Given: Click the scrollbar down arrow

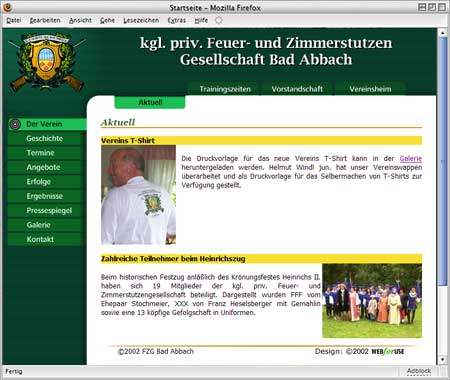Looking at the screenshot, I should tap(442, 359).
